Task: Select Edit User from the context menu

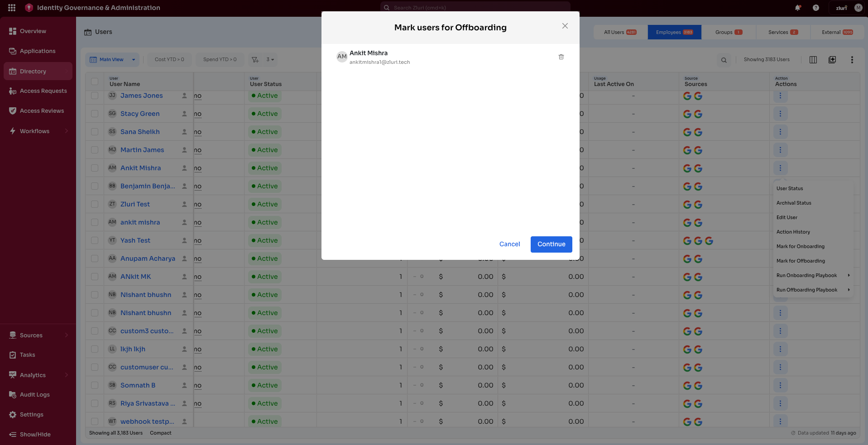Action: click(x=786, y=217)
